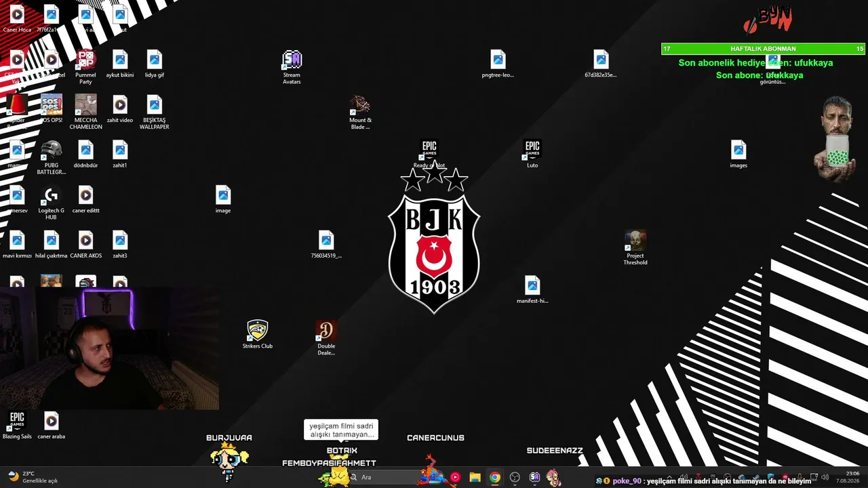The image size is (868, 488).
Task: Open the dödnbdür image file
Action: tap(85, 154)
